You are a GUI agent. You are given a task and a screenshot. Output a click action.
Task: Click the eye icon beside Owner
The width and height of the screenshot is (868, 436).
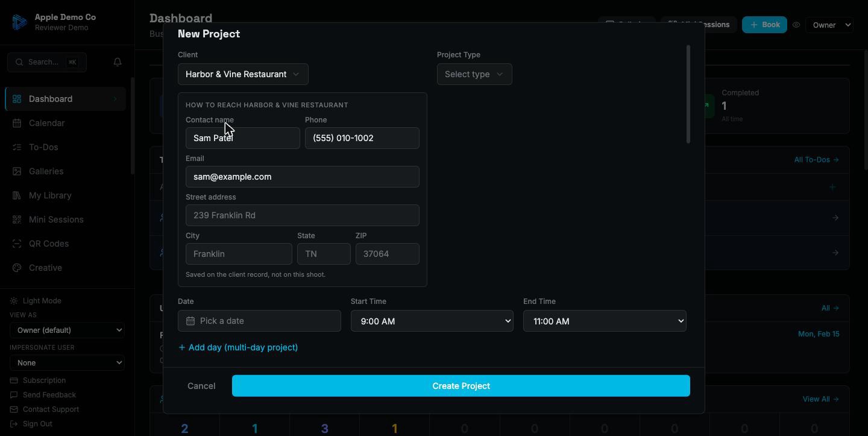pyautogui.click(x=796, y=25)
